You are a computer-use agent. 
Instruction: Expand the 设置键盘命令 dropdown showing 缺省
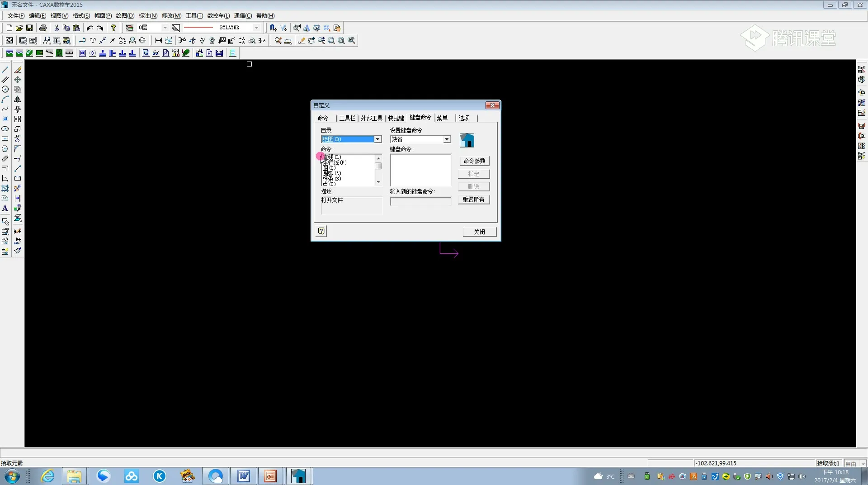pos(447,139)
